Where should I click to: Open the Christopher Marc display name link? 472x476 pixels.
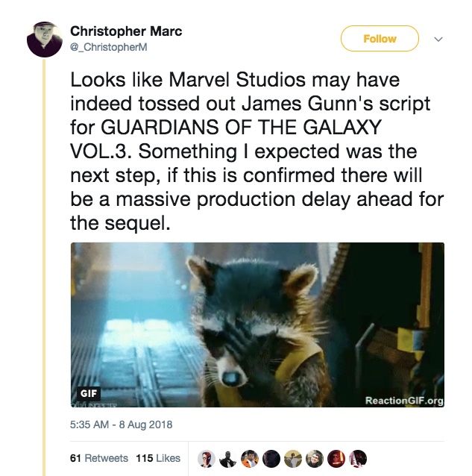pos(126,31)
